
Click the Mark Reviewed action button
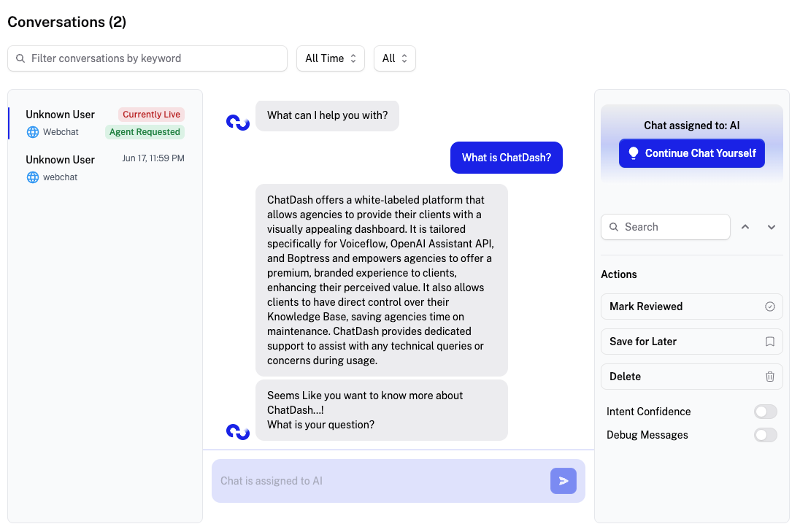click(692, 307)
